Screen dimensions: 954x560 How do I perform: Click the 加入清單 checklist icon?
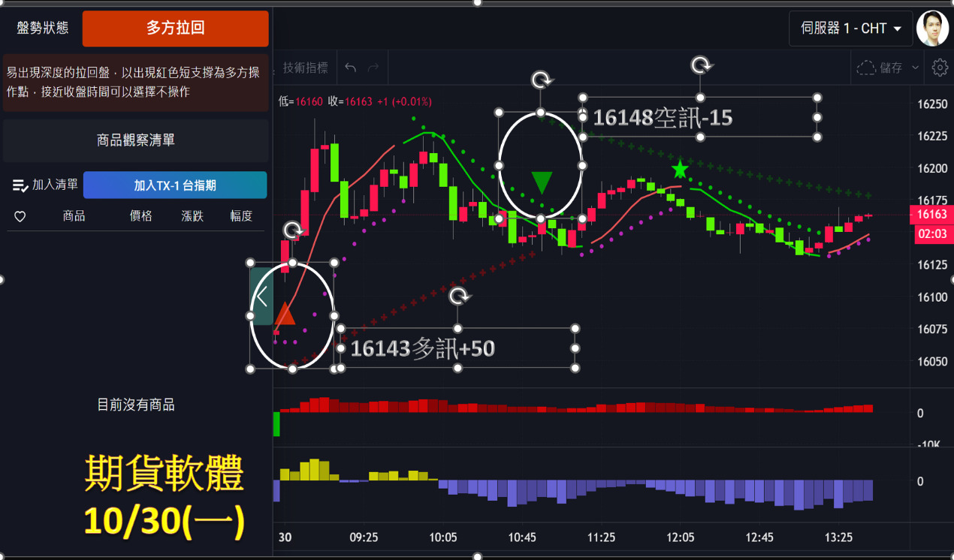pyautogui.click(x=20, y=185)
